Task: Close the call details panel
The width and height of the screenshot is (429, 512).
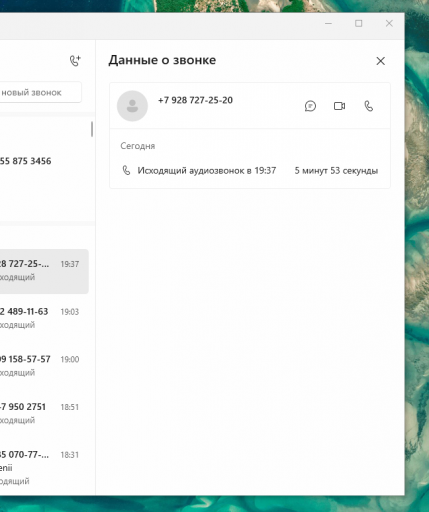Action: [380, 61]
